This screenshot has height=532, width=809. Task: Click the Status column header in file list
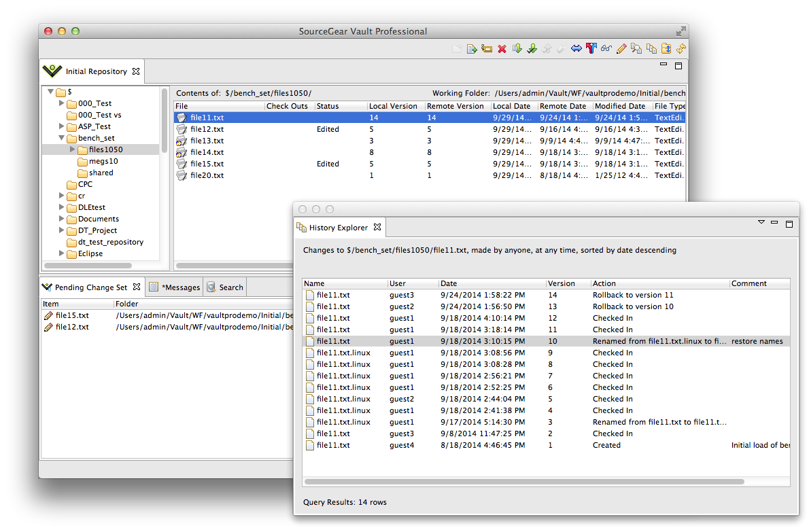[327, 106]
